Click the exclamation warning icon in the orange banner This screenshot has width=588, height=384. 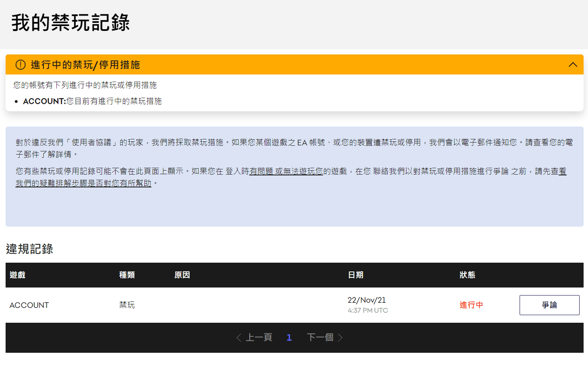(x=20, y=64)
